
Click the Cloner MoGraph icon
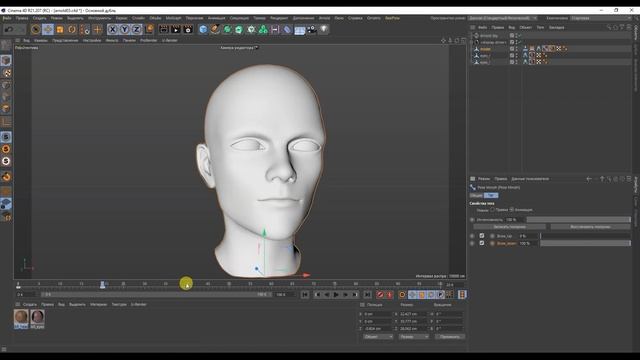click(x=263, y=29)
